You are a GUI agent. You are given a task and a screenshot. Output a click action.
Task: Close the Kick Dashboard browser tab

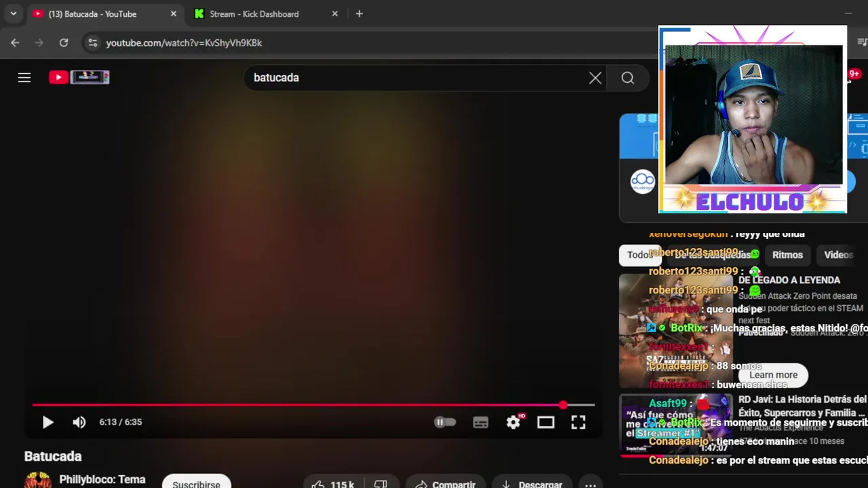pyautogui.click(x=334, y=14)
